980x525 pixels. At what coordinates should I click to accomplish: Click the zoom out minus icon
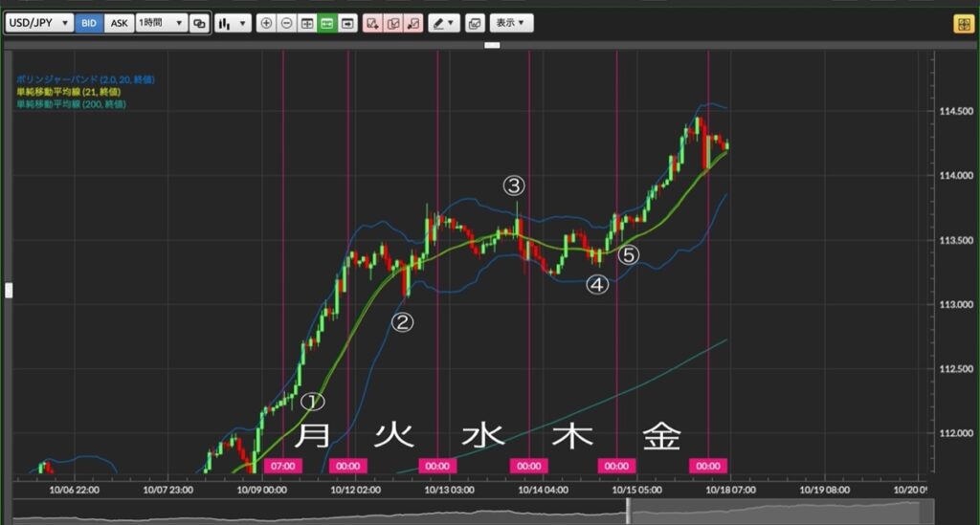click(x=286, y=23)
